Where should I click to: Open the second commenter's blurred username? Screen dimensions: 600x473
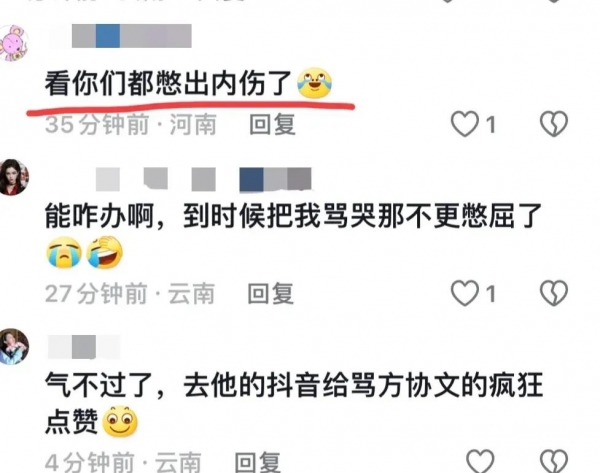tap(203, 179)
